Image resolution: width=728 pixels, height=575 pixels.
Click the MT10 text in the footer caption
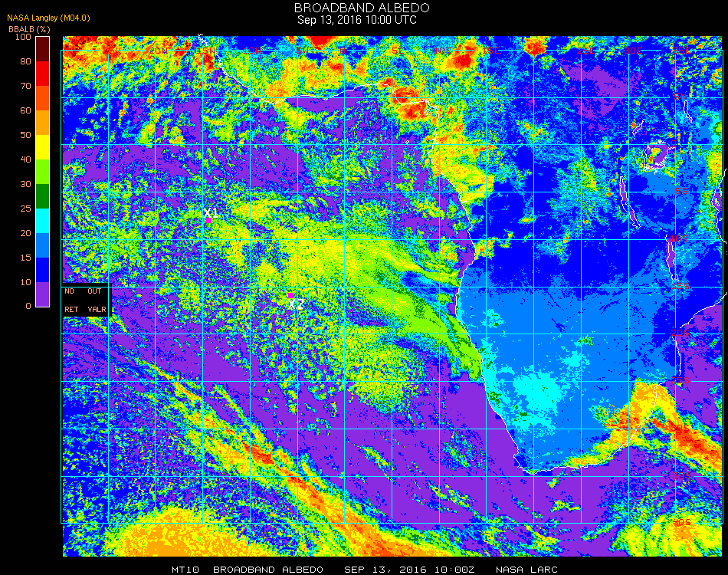[185, 570]
